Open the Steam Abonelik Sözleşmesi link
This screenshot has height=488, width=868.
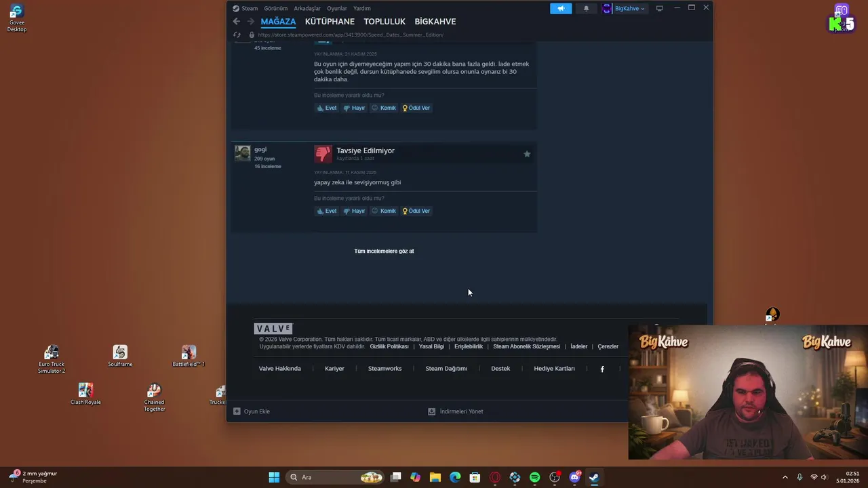pos(527,346)
